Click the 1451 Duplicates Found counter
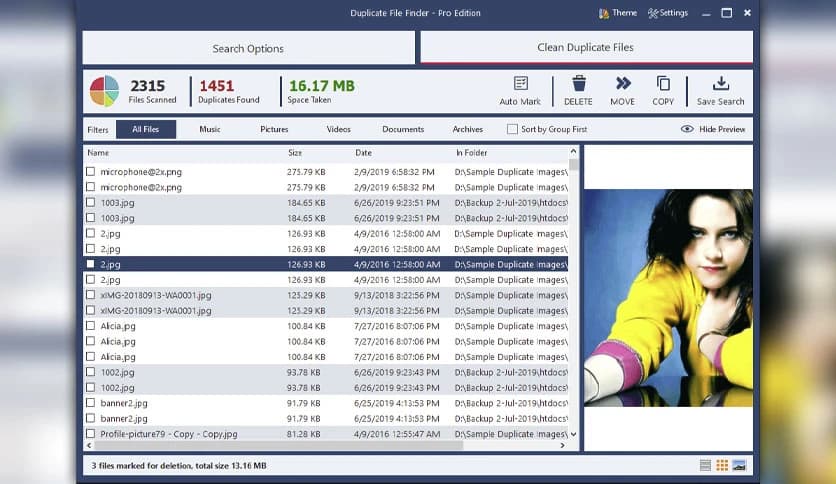Image resolution: width=836 pixels, height=484 pixels. [x=229, y=91]
